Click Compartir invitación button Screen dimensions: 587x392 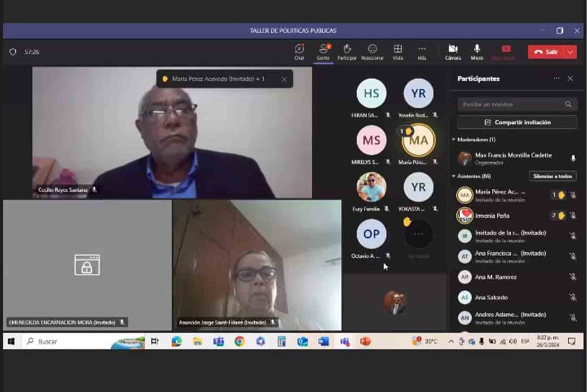[517, 122]
